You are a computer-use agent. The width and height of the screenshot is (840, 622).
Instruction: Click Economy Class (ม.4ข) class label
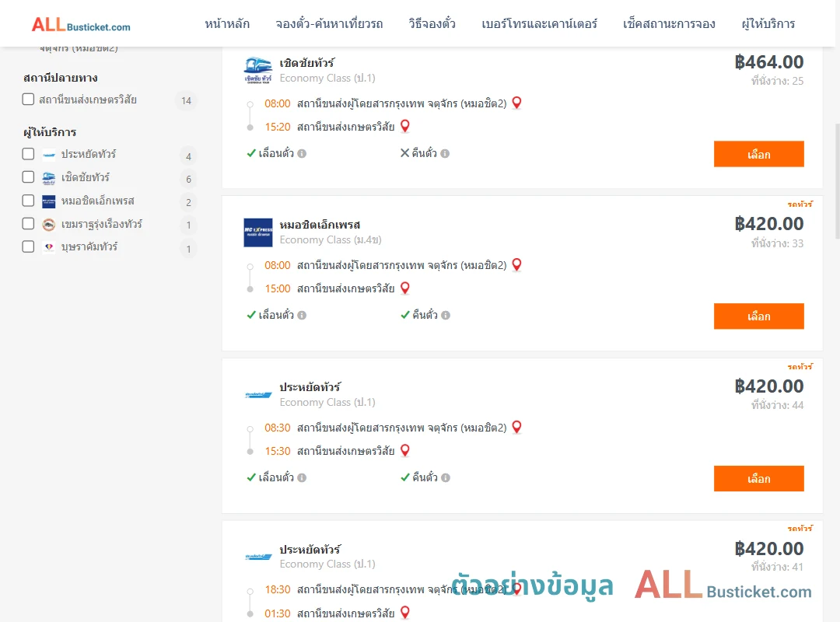pos(331,240)
